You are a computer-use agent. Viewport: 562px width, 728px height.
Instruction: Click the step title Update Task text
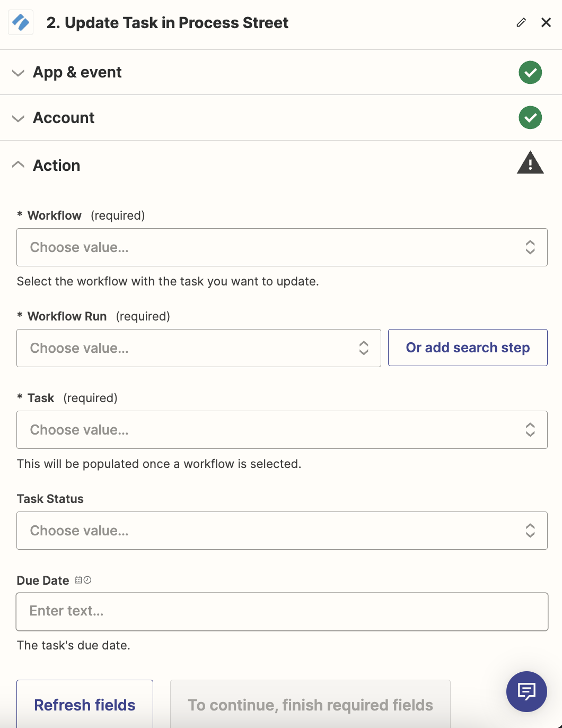tap(168, 23)
